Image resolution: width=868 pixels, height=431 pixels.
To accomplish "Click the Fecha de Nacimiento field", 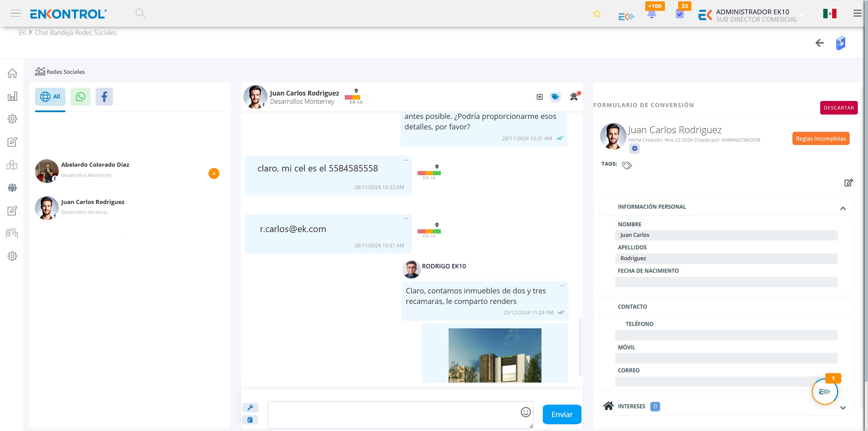I will (726, 282).
